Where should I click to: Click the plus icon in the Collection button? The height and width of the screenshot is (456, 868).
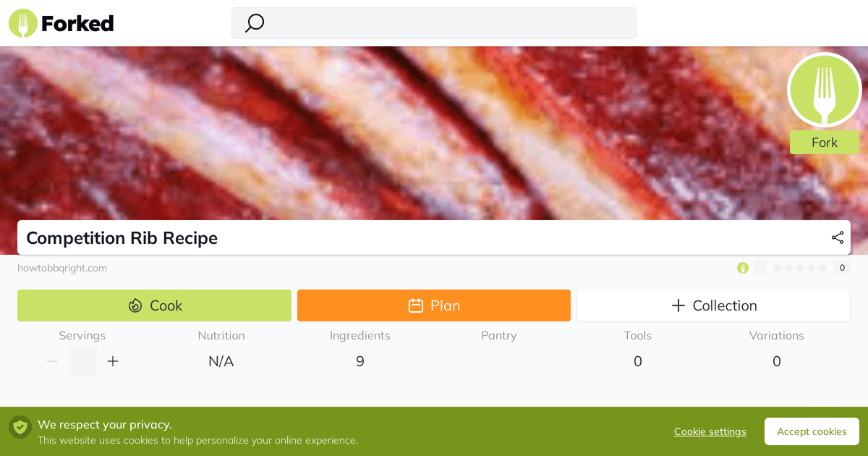pyautogui.click(x=678, y=305)
